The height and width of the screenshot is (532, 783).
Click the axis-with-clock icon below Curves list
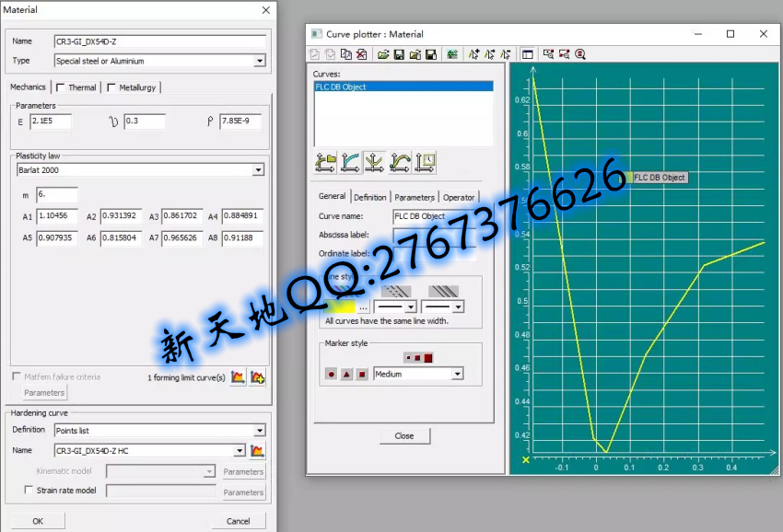point(425,163)
